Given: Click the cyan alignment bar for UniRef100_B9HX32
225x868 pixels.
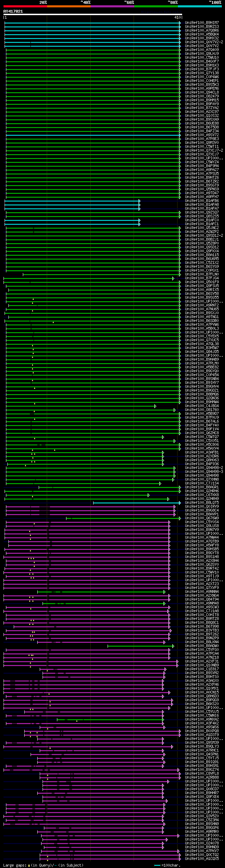Looking at the screenshot, I should 93,38.
